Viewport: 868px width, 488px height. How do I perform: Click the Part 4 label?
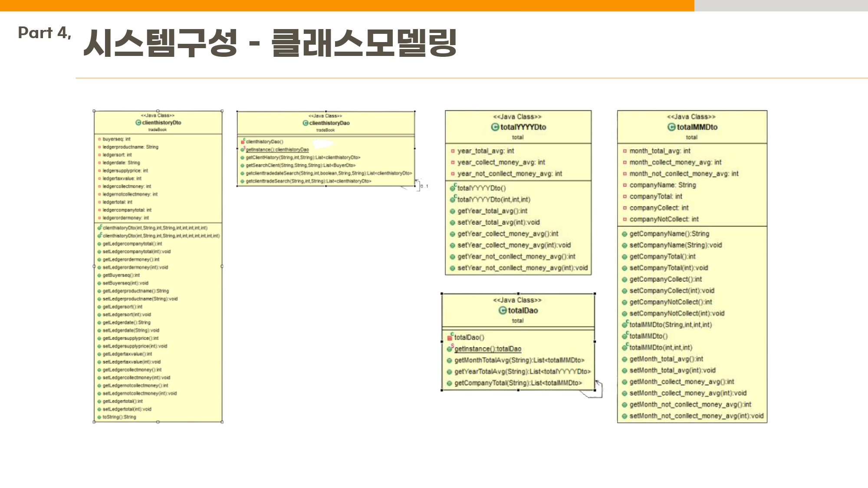click(44, 33)
